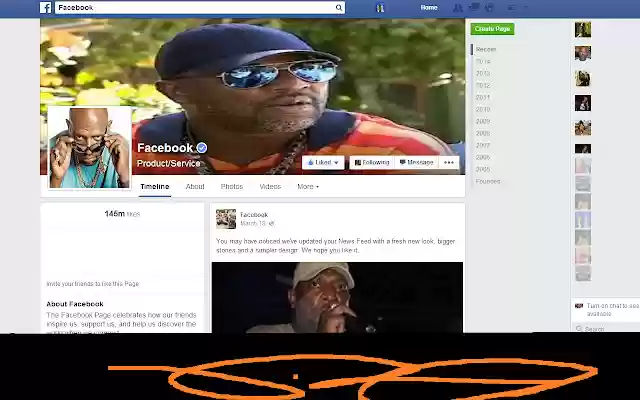Jump to 2013 in the timeline navigator

click(x=483, y=73)
